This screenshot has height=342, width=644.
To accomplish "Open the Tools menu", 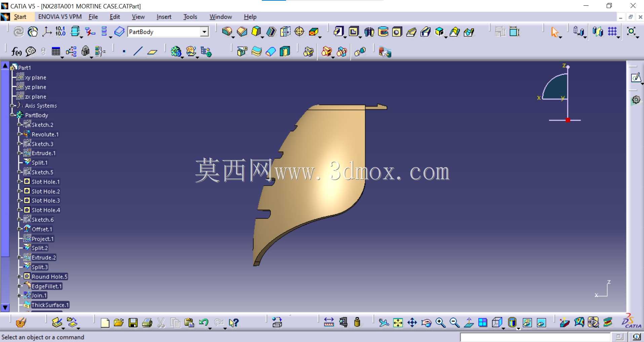I will [190, 17].
